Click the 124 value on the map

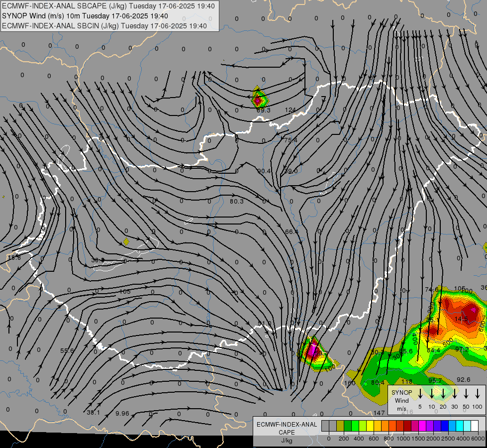pyautogui.click(x=291, y=110)
